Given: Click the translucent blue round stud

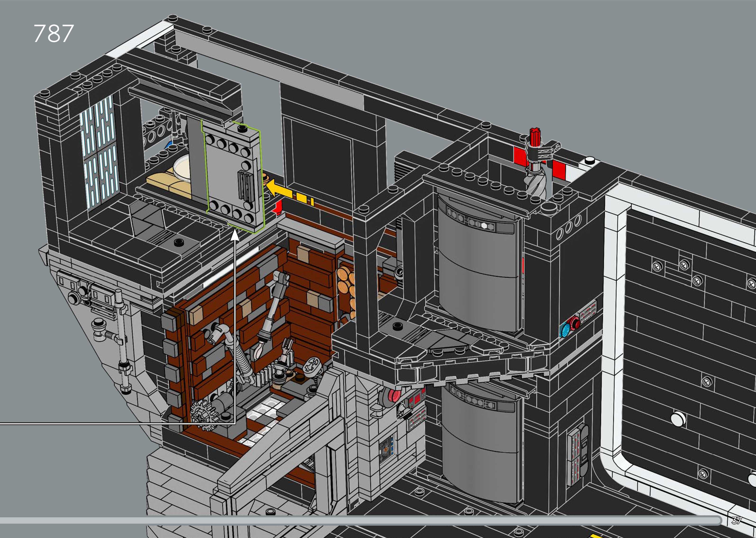Looking at the screenshot, I should point(565,330).
